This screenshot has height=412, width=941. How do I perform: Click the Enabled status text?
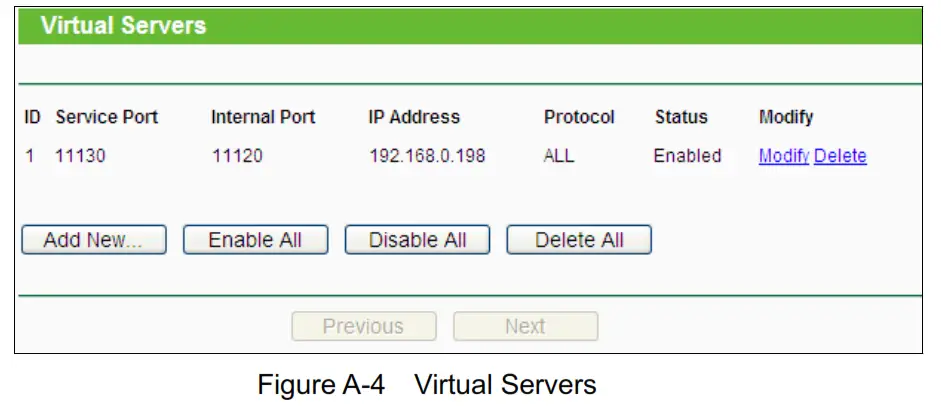click(x=687, y=156)
